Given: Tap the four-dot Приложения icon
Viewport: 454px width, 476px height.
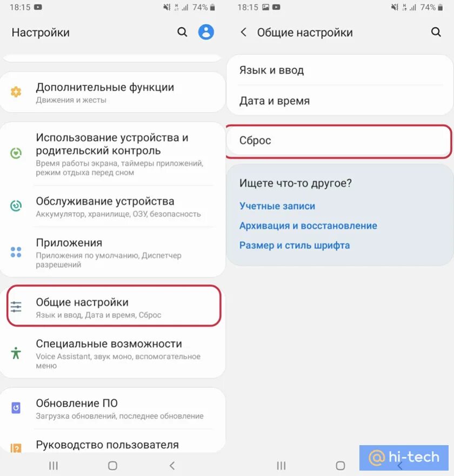Looking at the screenshot, I should coord(16,252).
